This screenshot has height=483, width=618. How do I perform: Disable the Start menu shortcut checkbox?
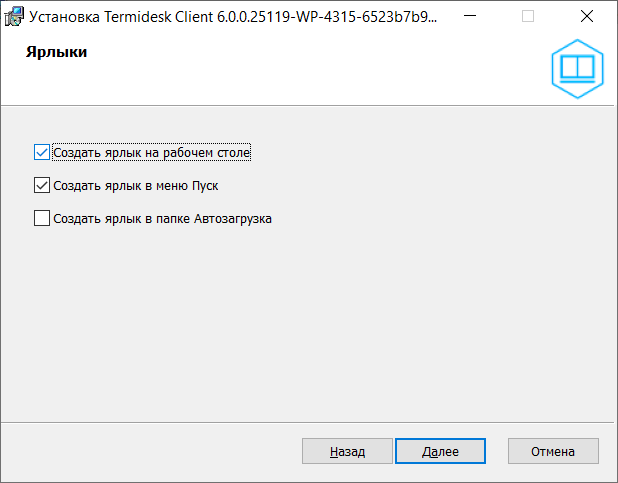[41, 185]
